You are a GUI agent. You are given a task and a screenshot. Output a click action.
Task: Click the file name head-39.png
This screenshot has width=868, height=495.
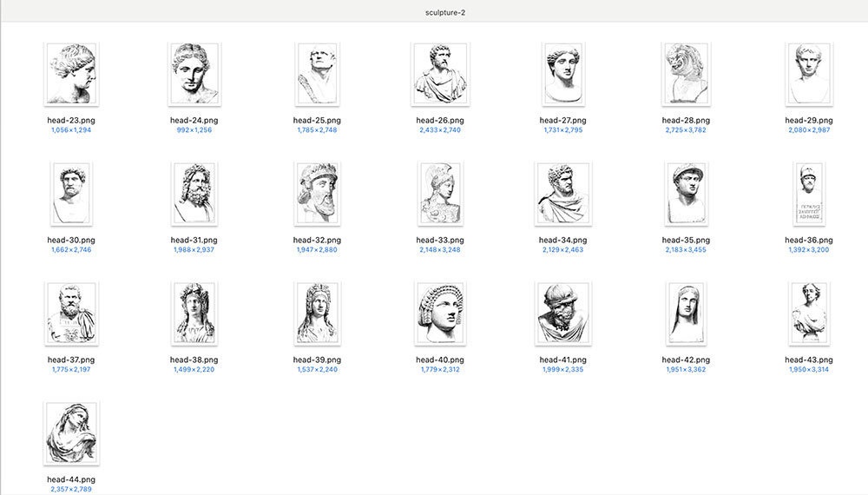click(x=317, y=360)
